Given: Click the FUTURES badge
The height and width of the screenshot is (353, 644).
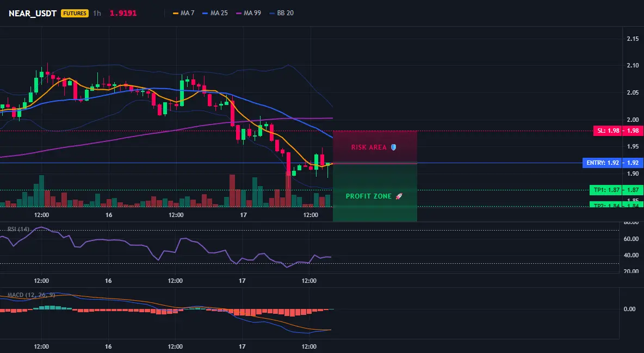Looking at the screenshot, I should point(75,13).
